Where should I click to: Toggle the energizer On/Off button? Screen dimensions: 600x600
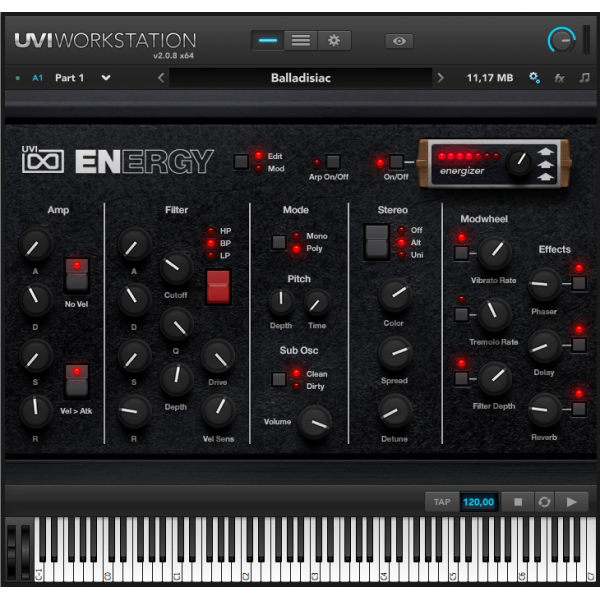[x=396, y=161]
